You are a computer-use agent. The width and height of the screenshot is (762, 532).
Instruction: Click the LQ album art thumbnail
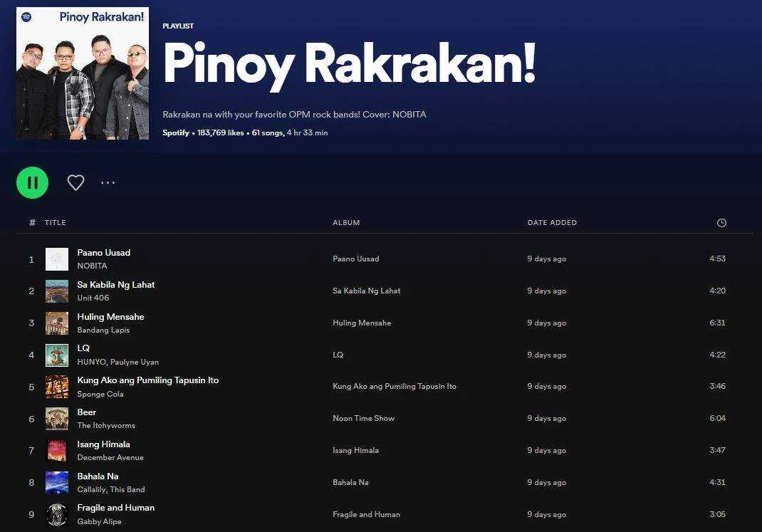pos(57,355)
